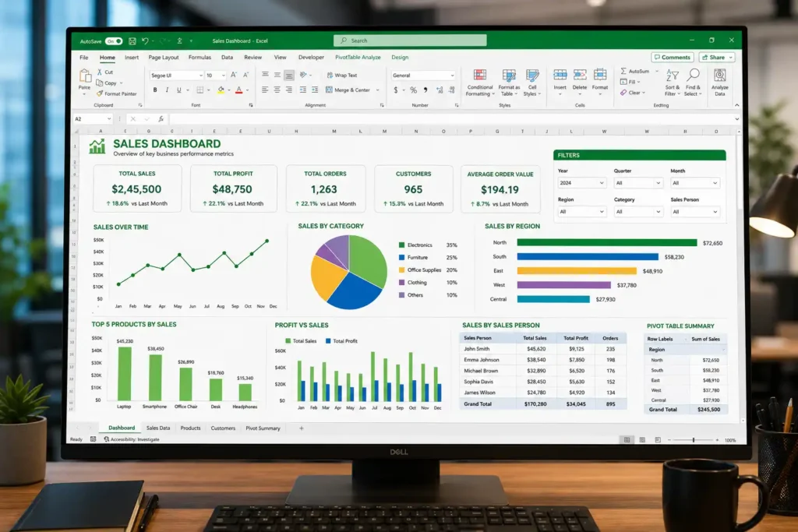Viewport: 798px width, 532px height.
Task: Click the Name Box showing A2
Action: [94, 119]
